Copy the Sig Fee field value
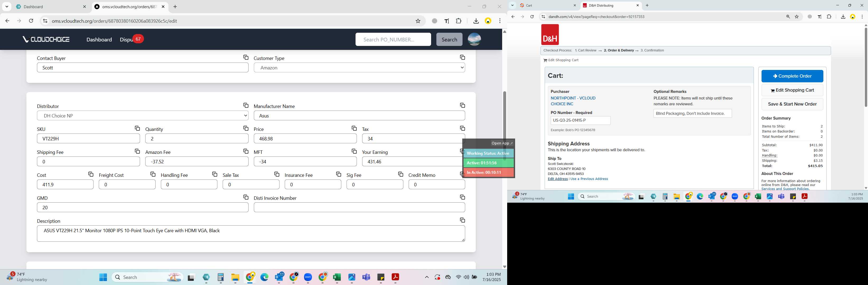Image resolution: width=868 pixels, height=285 pixels. [400, 174]
